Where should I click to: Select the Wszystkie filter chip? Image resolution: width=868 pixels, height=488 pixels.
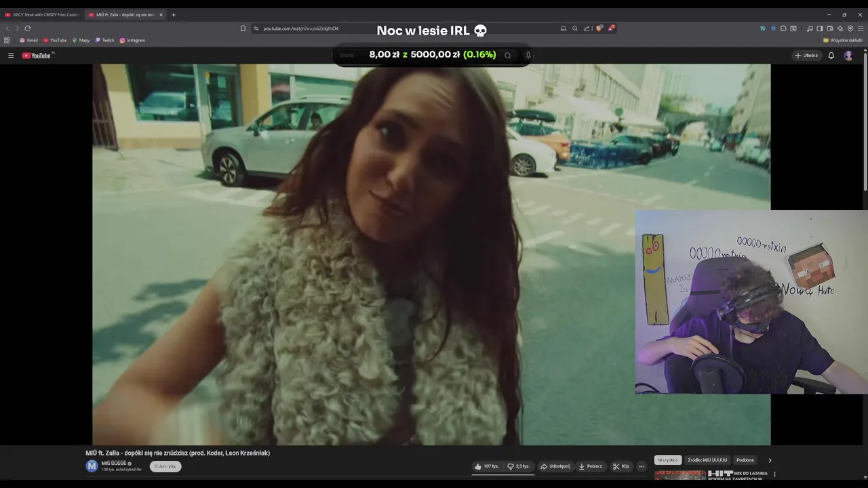(x=667, y=460)
